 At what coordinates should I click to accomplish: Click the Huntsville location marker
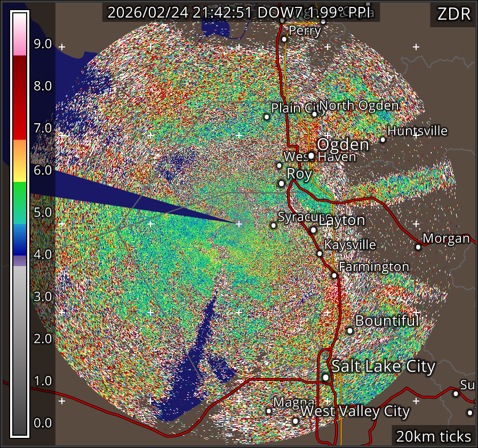click(383, 140)
